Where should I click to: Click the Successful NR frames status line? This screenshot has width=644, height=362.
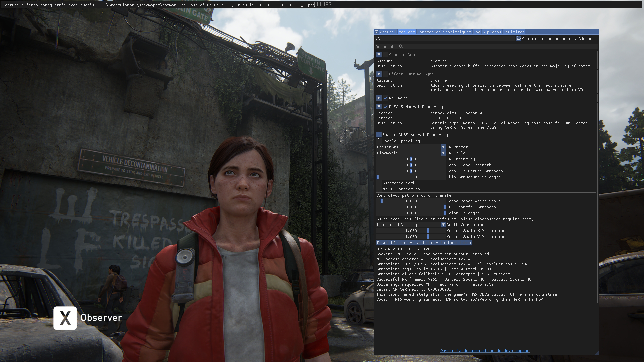454,279
